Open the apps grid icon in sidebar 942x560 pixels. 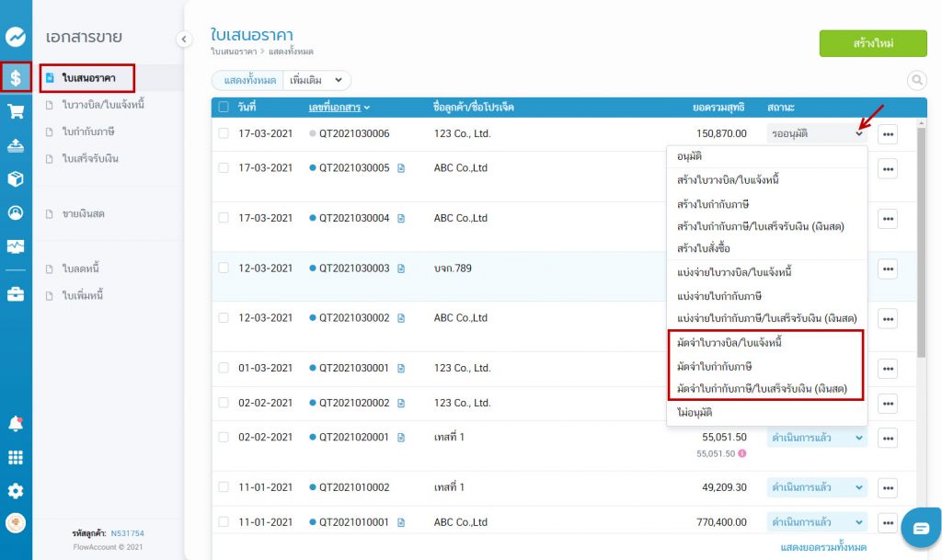coord(16,457)
